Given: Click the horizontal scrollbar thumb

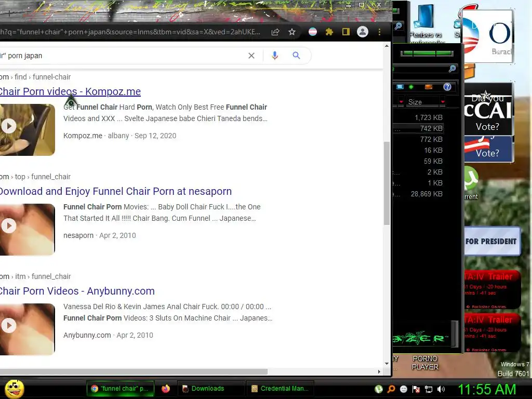Looking at the screenshot, I should coord(134,371).
